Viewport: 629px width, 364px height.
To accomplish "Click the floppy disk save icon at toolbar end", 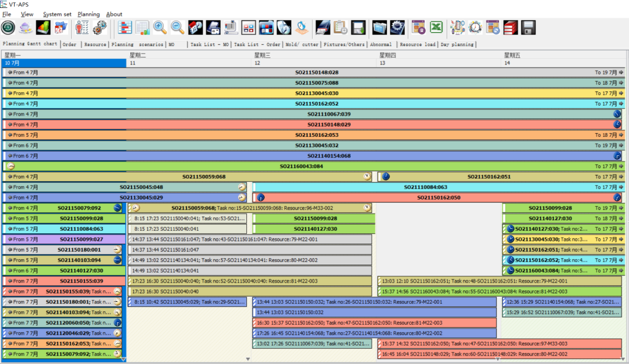I will (x=528, y=28).
